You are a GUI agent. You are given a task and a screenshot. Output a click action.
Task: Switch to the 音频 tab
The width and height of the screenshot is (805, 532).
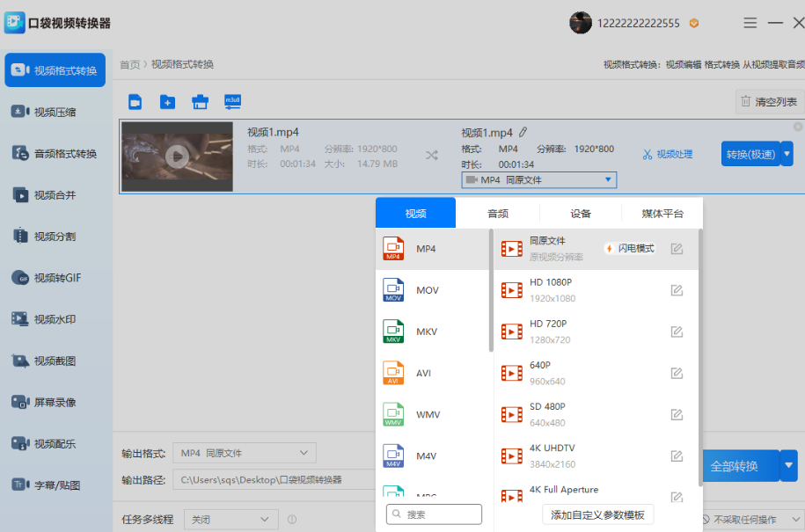coord(498,214)
